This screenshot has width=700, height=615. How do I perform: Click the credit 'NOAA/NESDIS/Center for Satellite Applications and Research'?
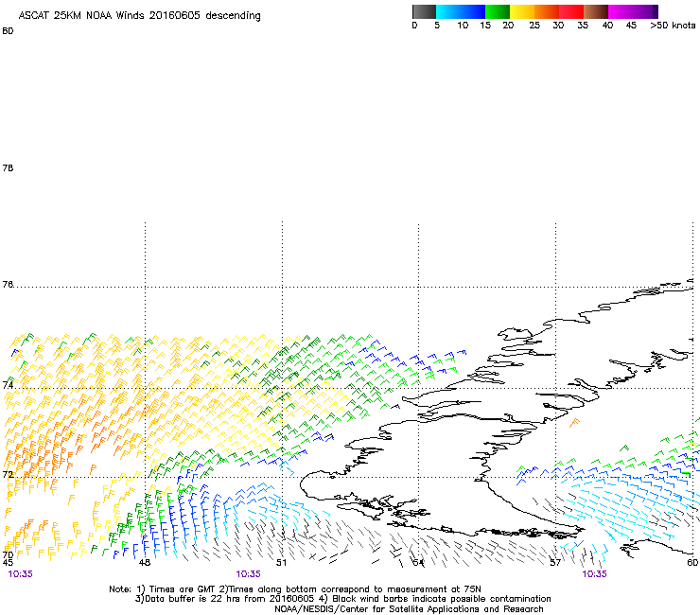coord(409,609)
